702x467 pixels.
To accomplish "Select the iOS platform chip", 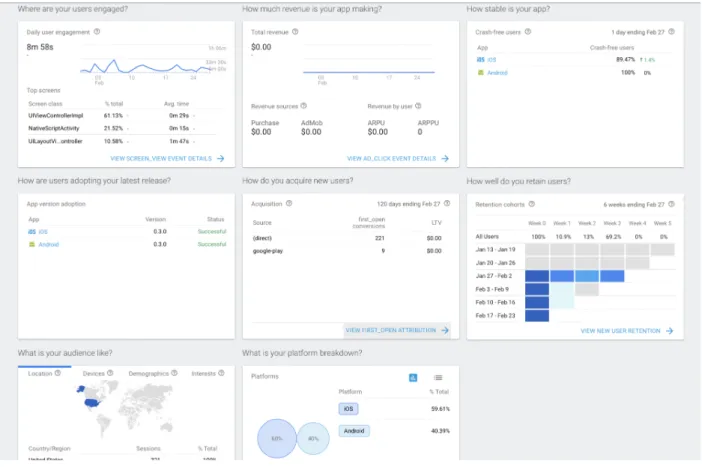I will 348,409.
